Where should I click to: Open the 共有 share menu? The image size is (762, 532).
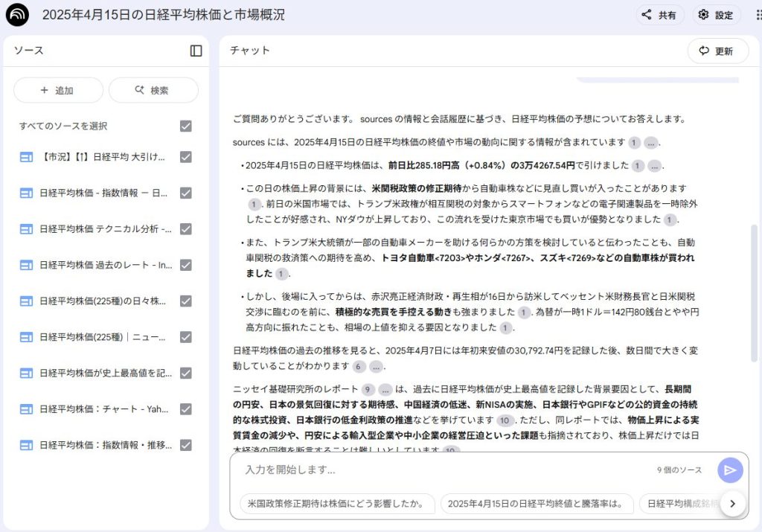(659, 15)
